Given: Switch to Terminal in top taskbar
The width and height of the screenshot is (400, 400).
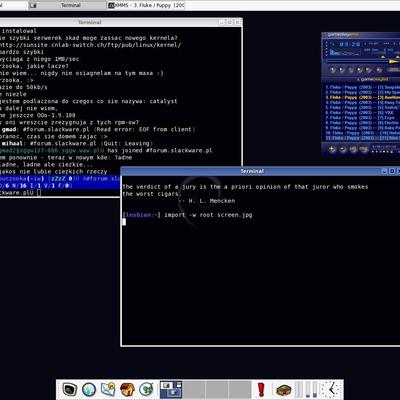Looking at the screenshot, I should [68, 5].
